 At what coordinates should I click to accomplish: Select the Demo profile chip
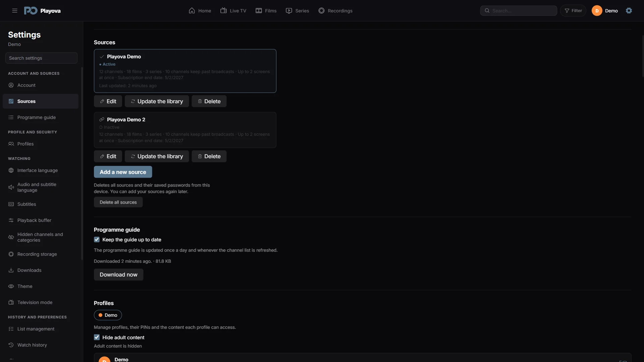(108, 315)
